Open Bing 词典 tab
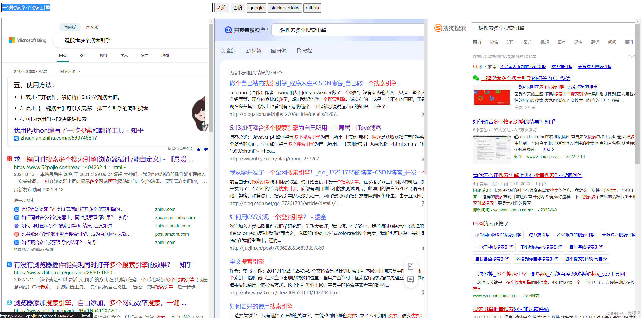The height and width of the screenshot is (318, 644). pos(144,55)
